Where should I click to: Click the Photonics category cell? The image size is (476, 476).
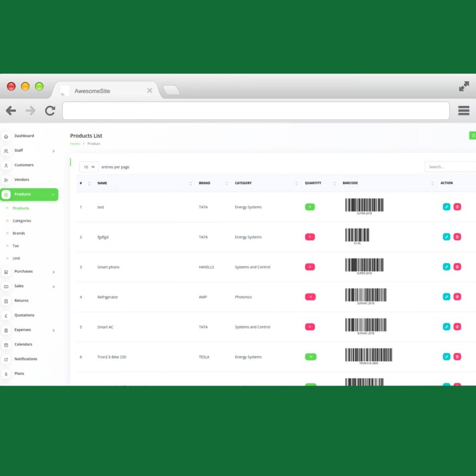tap(243, 297)
